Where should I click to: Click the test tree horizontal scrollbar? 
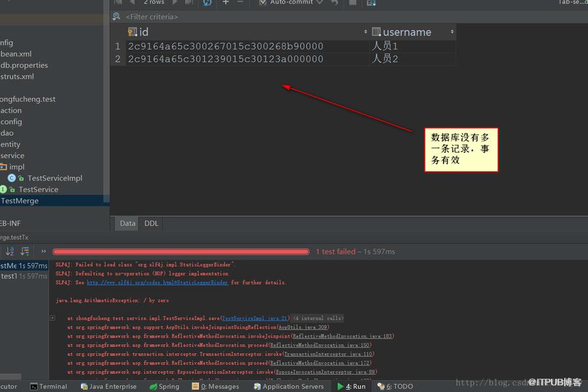pyautogui.click(x=11, y=376)
